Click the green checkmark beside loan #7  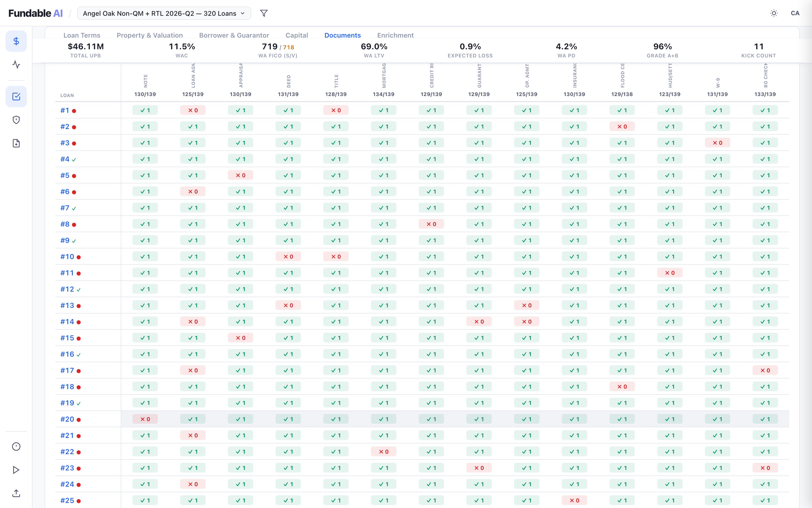tap(74, 209)
